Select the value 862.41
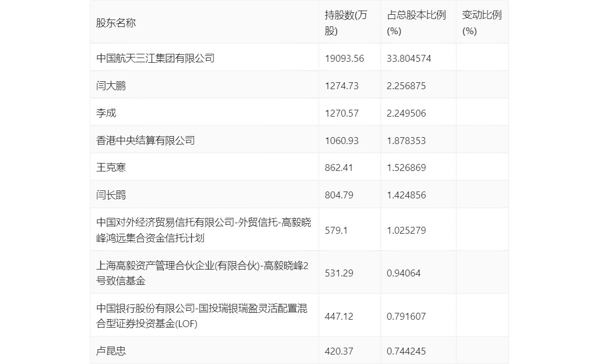 339,168
